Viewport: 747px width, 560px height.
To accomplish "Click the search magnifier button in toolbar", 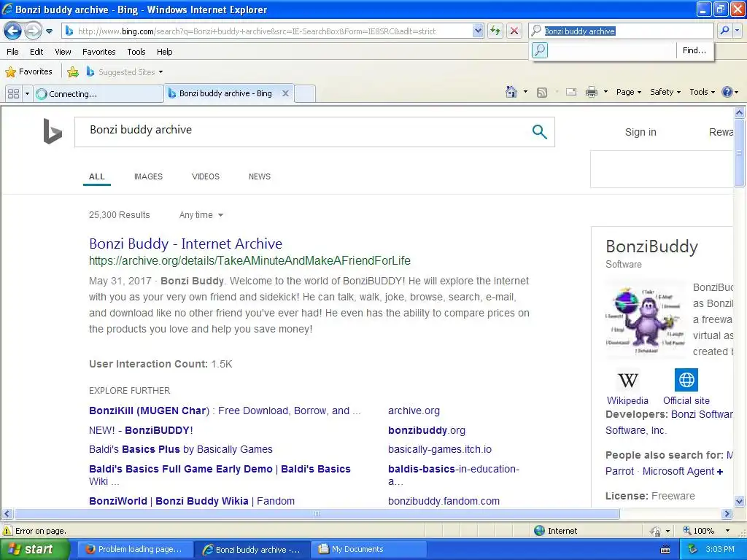I will [724, 31].
